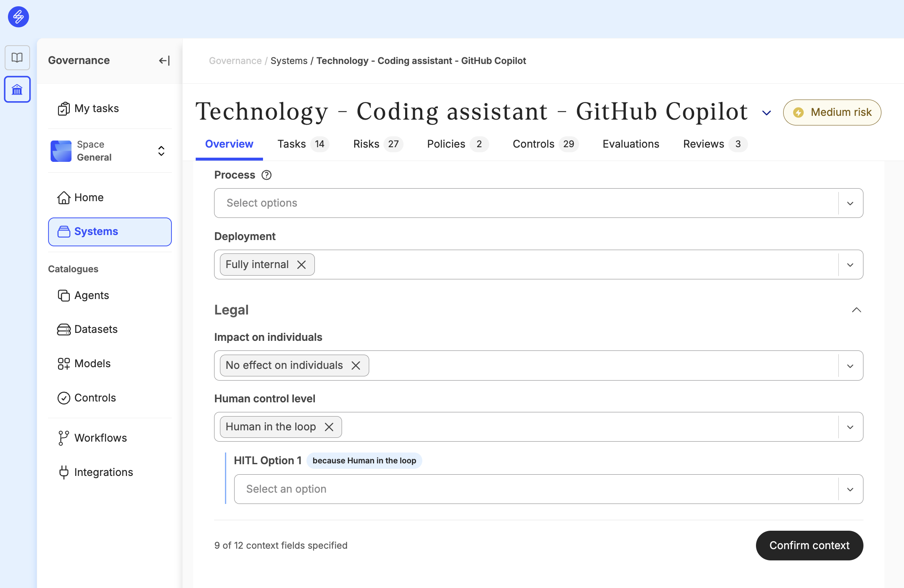
Task: Click the because Human in the loop badge
Action: click(364, 461)
